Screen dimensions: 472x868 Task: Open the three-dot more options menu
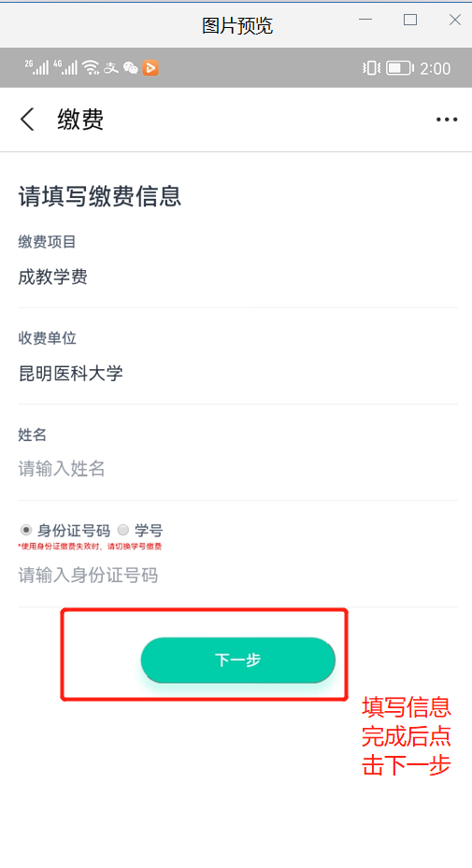(x=447, y=120)
